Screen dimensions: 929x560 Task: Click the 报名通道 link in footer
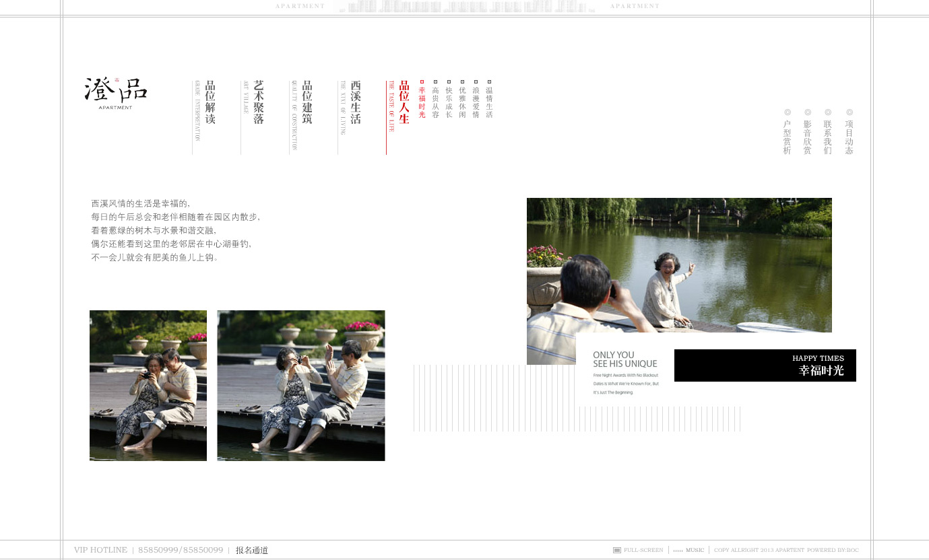pos(251,550)
